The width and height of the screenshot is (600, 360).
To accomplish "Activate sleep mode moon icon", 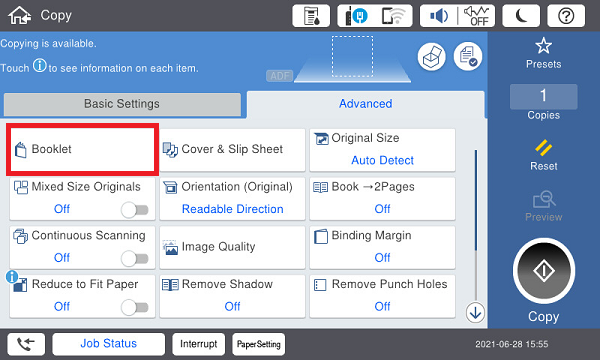I will click(521, 16).
